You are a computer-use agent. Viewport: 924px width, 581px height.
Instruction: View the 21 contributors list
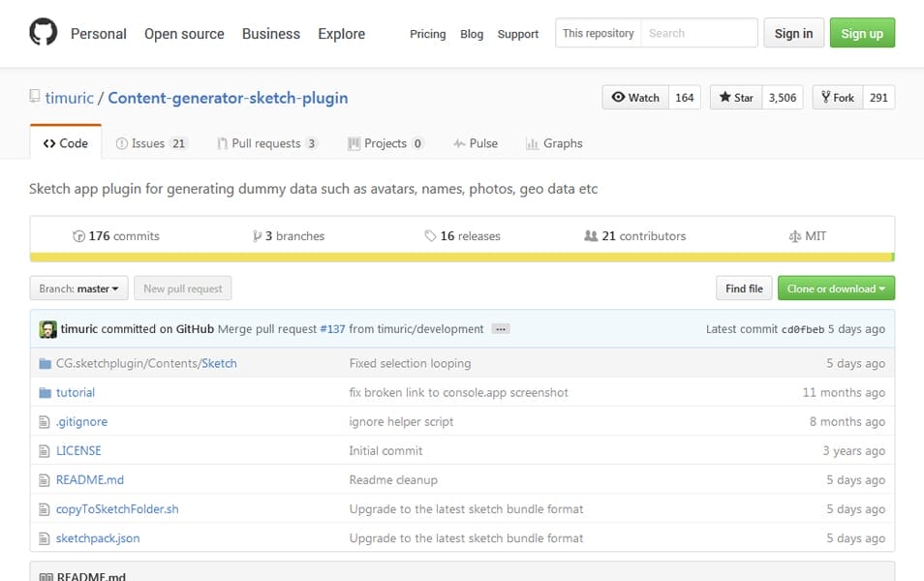634,236
